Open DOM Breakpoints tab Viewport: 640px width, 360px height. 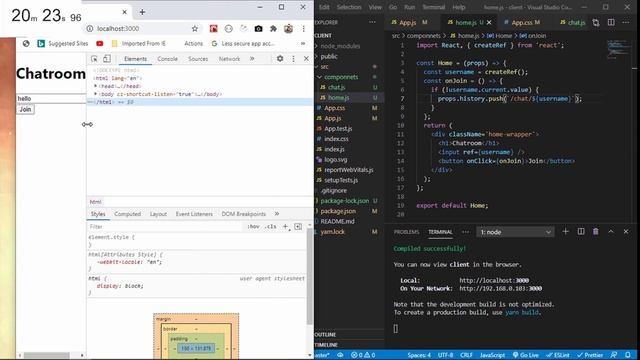pyautogui.click(x=243, y=214)
